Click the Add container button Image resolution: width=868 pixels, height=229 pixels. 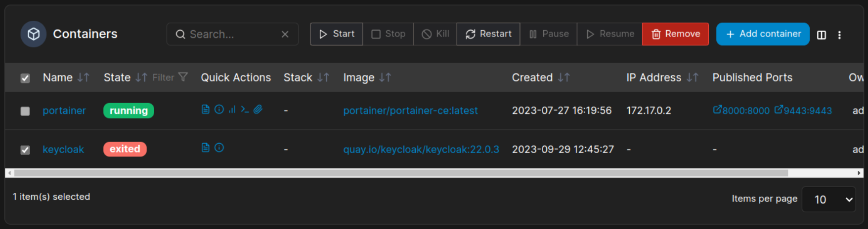tap(762, 34)
